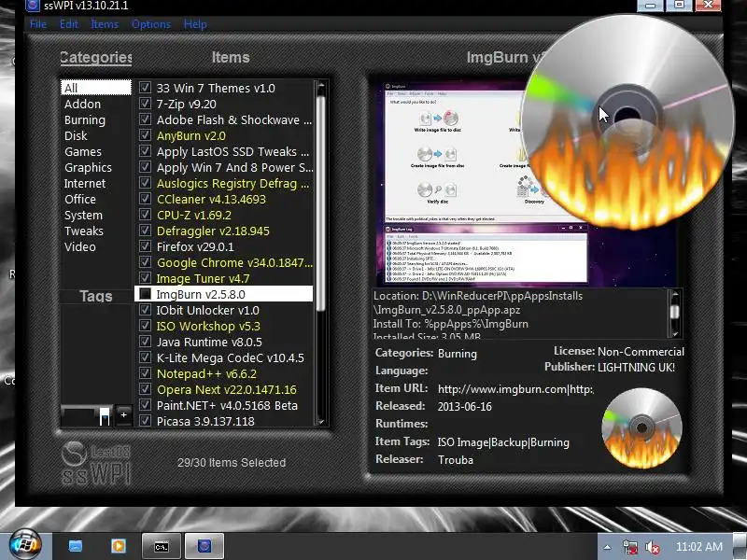The width and height of the screenshot is (747, 560).
Task: Click the ImgBurn screenshot preview
Action: (x=529, y=186)
